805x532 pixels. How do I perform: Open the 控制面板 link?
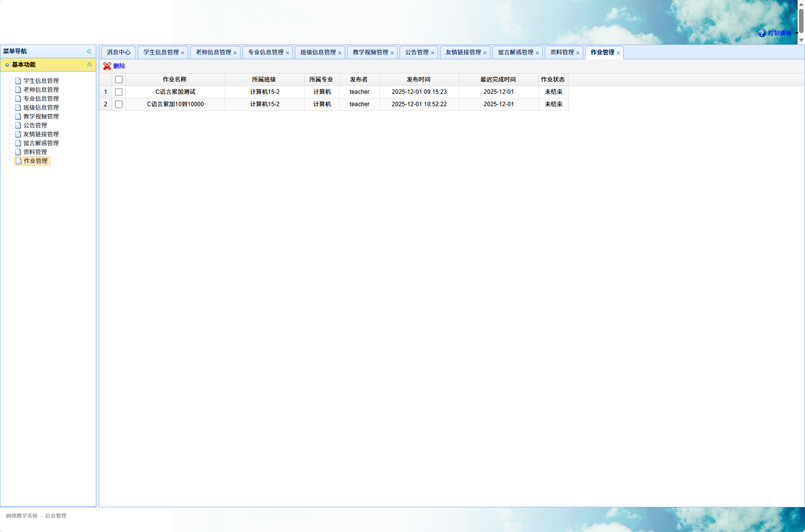tap(780, 33)
